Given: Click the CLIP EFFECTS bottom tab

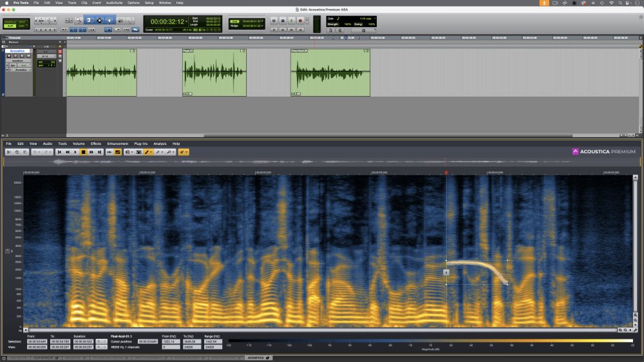Looking at the screenshot, I should coord(46,358).
